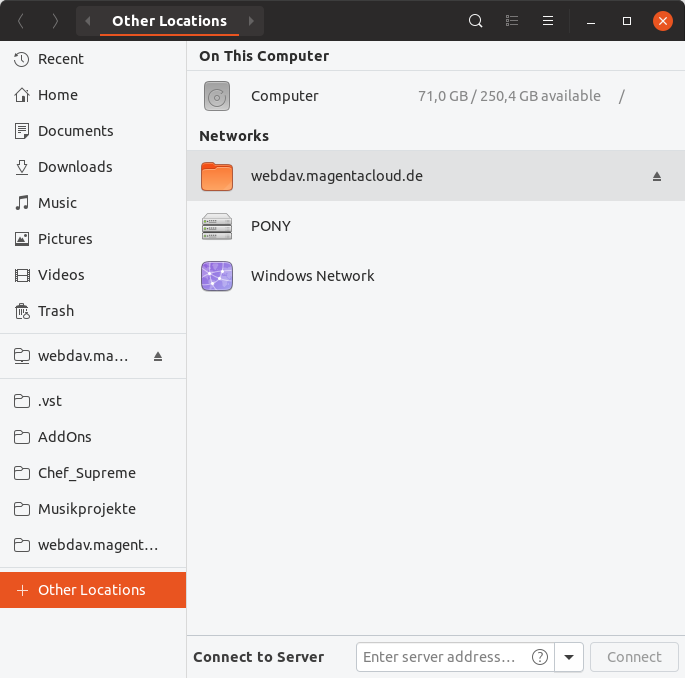Maximize the Files window

click(x=627, y=21)
